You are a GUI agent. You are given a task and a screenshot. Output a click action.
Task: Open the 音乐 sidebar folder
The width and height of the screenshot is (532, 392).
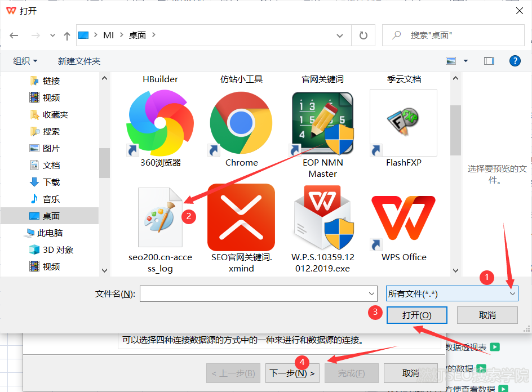click(45, 199)
